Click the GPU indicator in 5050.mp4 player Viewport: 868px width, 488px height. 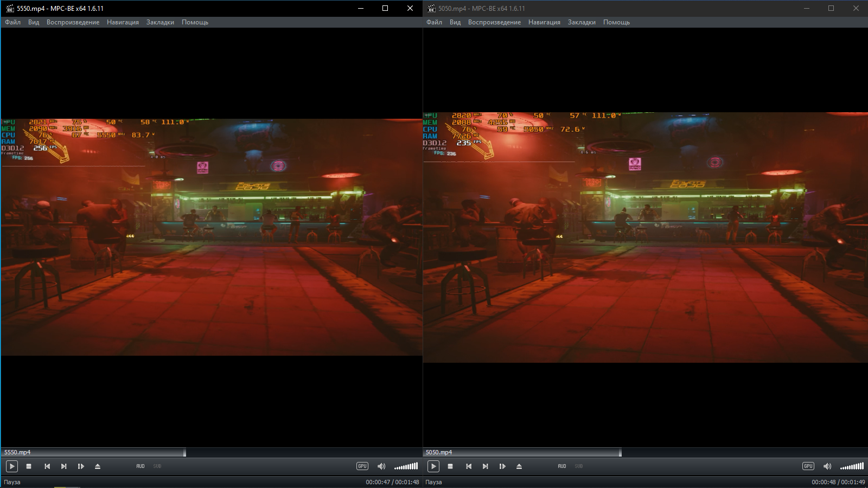point(808,466)
